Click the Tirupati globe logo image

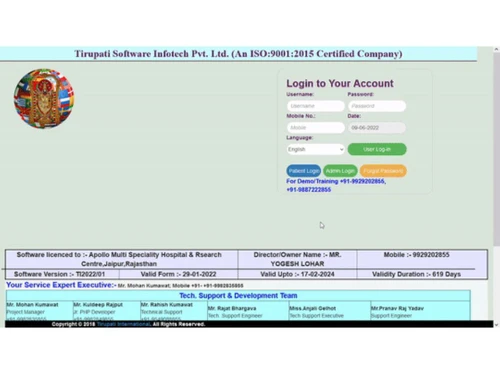coord(44,99)
